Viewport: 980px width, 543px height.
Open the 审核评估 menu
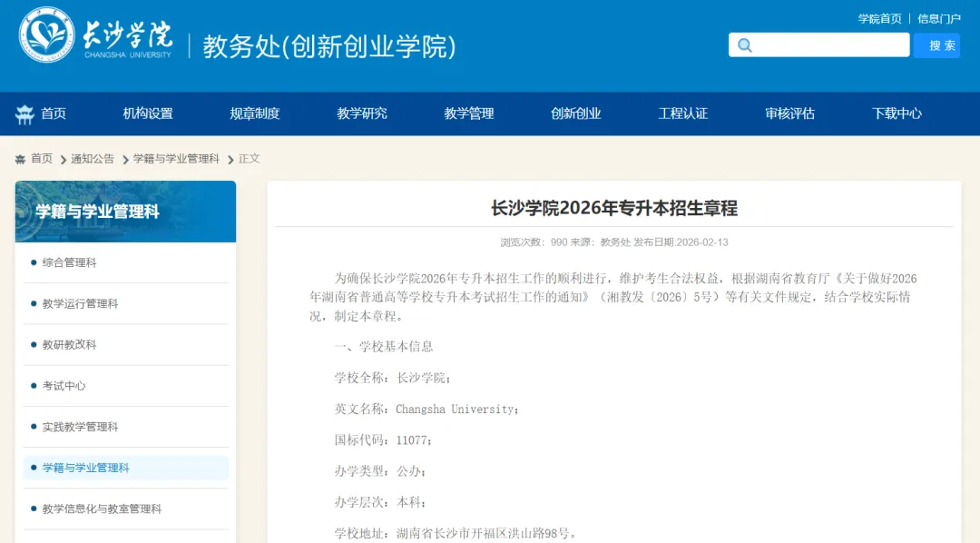[790, 114]
